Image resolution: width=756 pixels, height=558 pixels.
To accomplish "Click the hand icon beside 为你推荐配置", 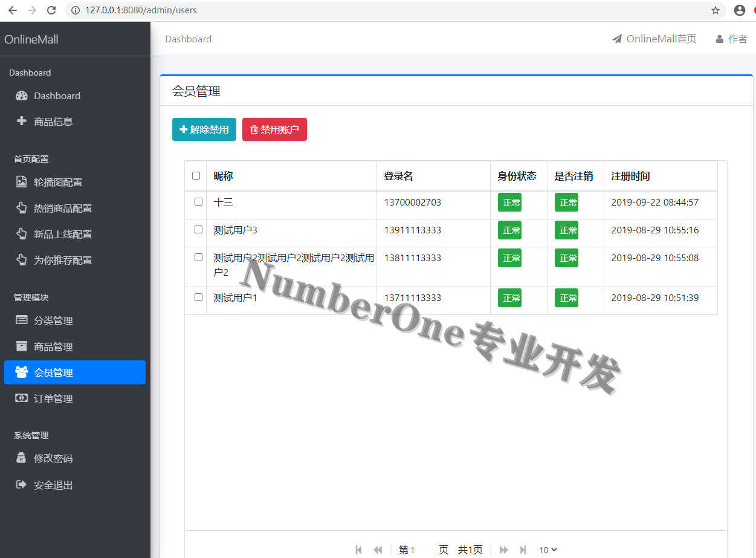I will pos(22,260).
